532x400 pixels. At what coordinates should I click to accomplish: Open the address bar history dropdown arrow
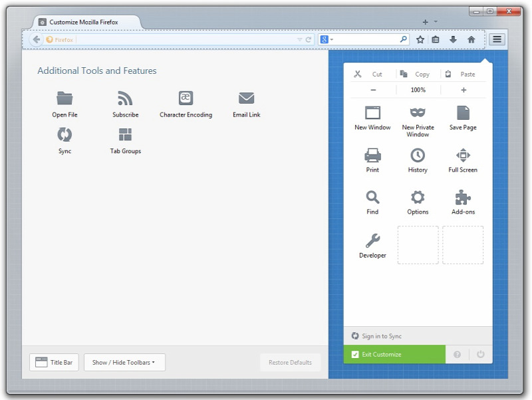(x=300, y=40)
